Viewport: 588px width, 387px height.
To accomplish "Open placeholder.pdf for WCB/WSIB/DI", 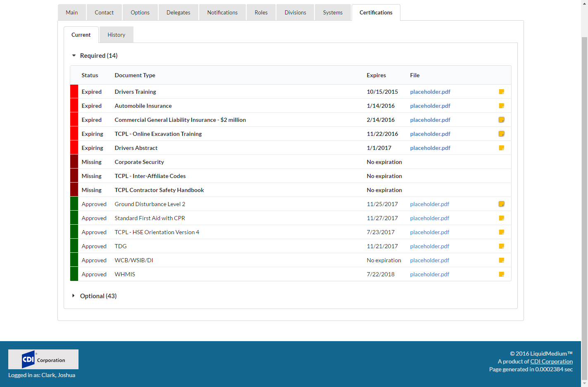I will (x=429, y=260).
